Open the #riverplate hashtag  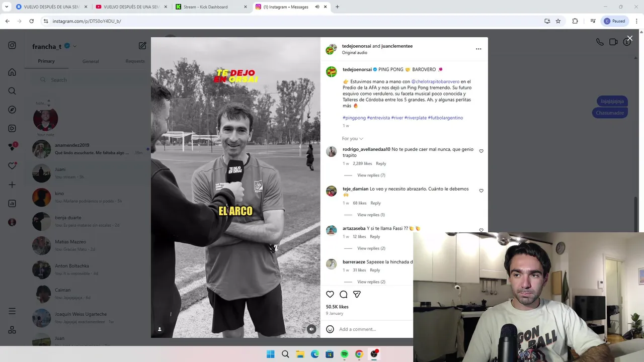click(416, 118)
